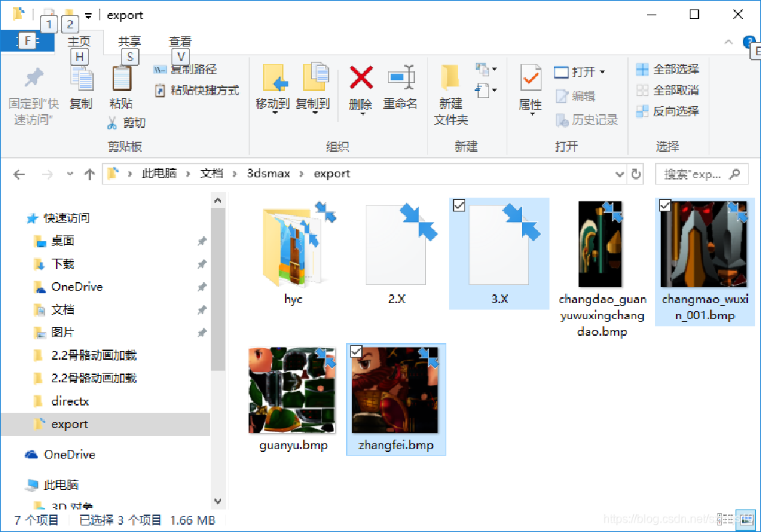Open directx folder in sidebar
The height and width of the screenshot is (532, 761).
pos(70,401)
